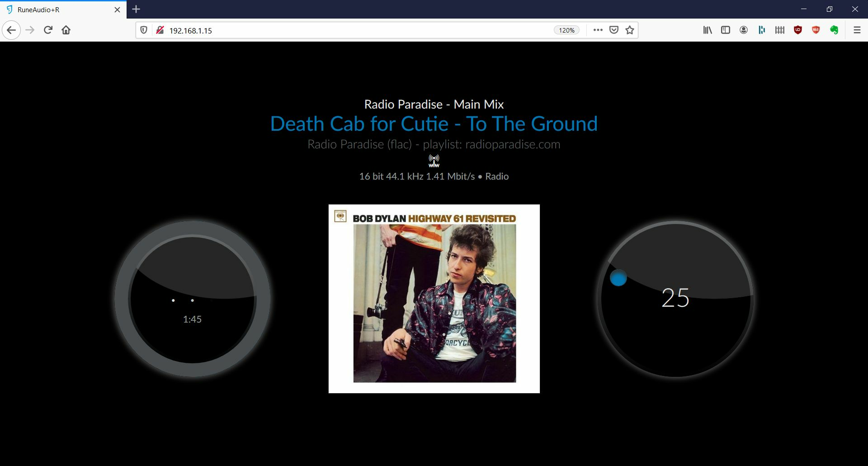Open the browser home page
Image resolution: width=868 pixels, height=466 pixels.
click(66, 30)
